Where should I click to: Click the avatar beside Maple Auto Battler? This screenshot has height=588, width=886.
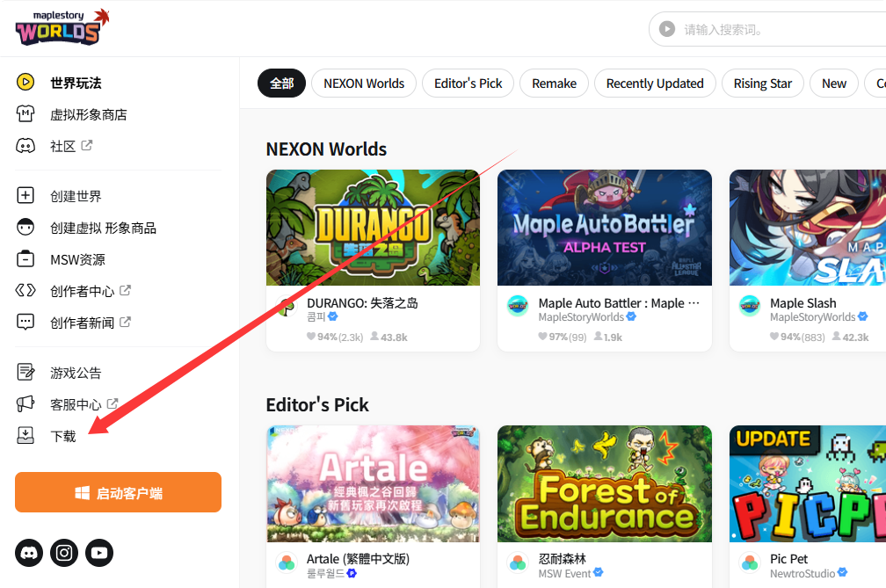coord(519,306)
